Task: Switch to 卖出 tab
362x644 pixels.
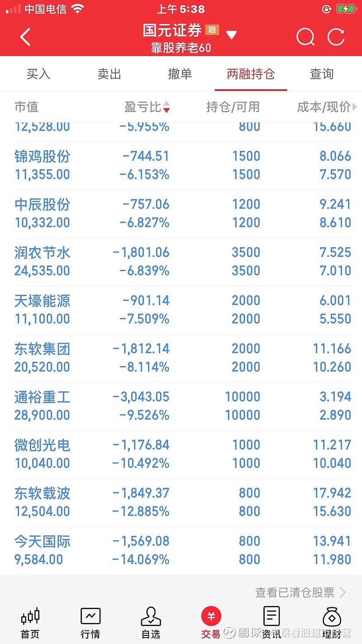Action: point(109,74)
